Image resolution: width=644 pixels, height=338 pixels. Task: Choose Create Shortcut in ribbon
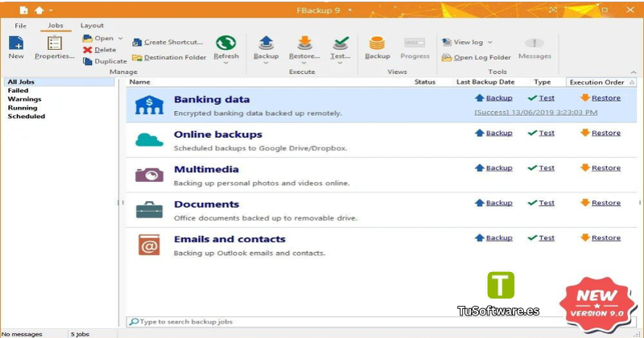pos(167,42)
